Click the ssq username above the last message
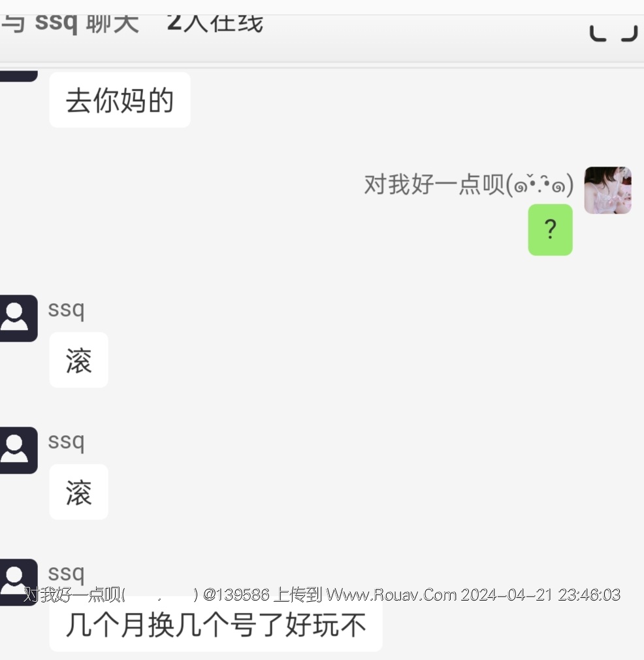The height and width of the screenshot is (660, 644). pos(66,574)
